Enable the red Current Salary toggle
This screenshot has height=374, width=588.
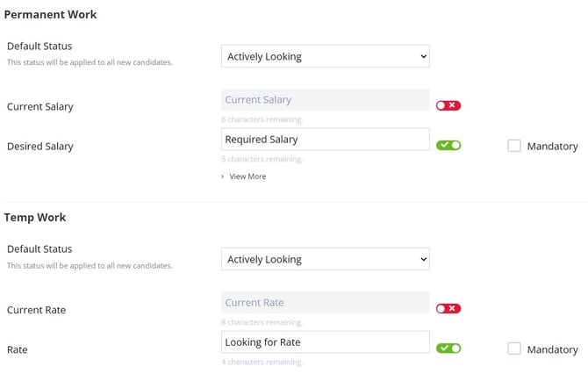[x=448, y=105]
